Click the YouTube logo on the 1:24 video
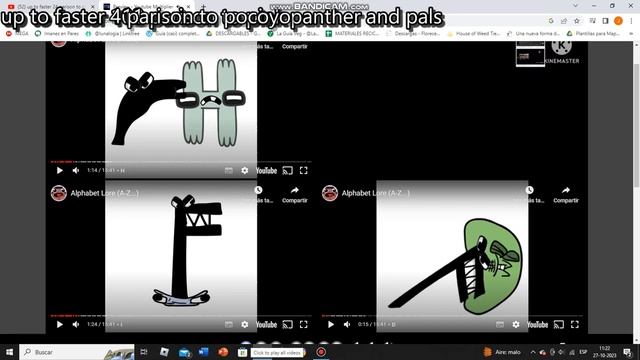This screenshot has height=360, width=640. 266,324
